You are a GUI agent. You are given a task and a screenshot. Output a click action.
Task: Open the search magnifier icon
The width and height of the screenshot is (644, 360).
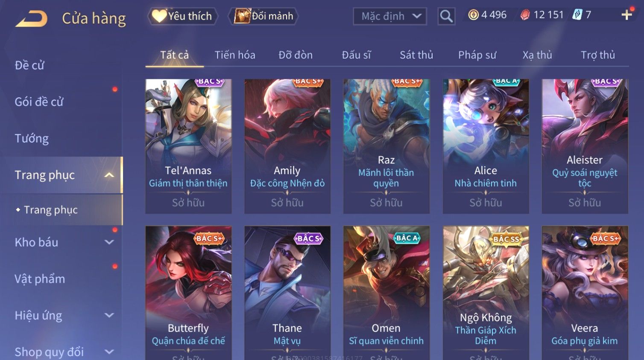tap(446, 16)
